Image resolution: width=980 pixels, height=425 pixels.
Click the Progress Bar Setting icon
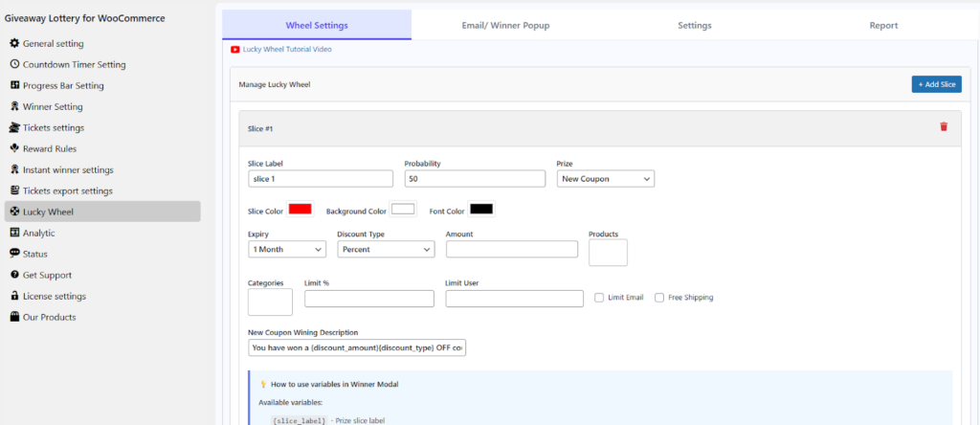point(14,85)
